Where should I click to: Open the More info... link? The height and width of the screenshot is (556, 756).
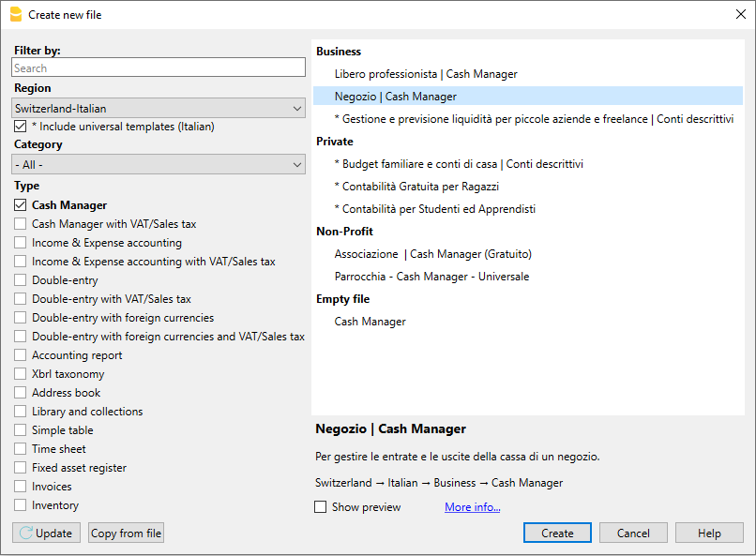pyautogui.click(x=473, y=507)
